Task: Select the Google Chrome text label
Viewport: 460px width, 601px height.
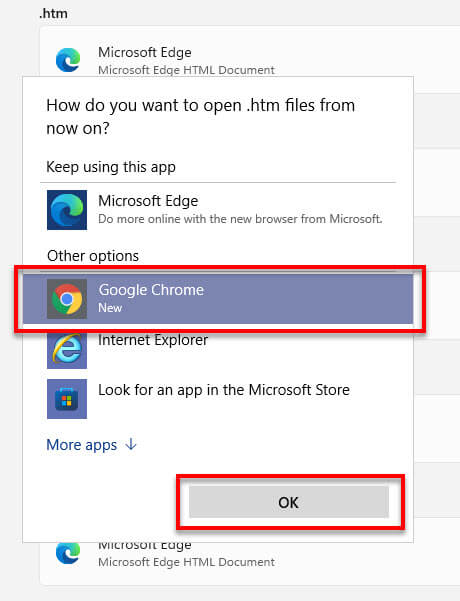Action: click(x=151, y=290)
